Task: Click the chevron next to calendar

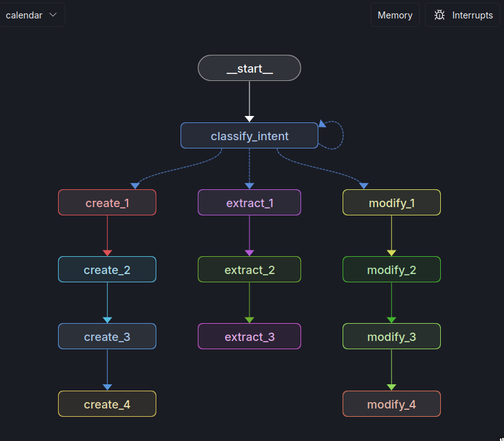Action: tap(53, 15)
